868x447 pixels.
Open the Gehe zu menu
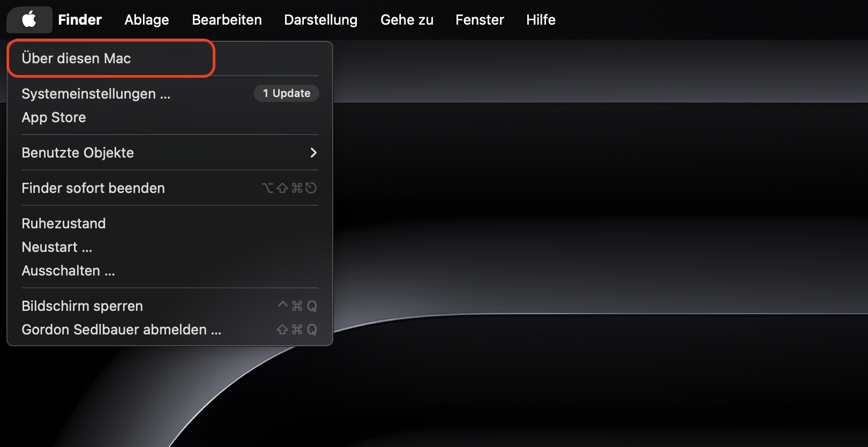click(407, 20)
